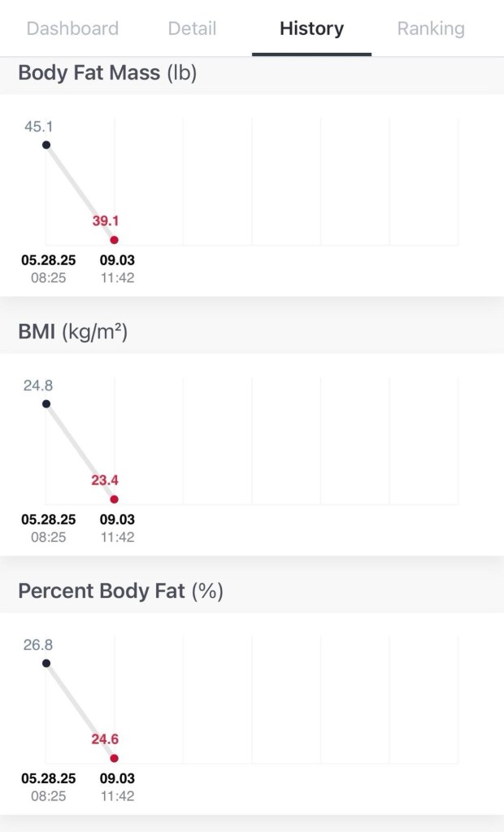Image resolution: width=504 pixels, height=832 pixels.
Task: Pick 09.03 date under Percent Body Fat chart
Action: (117, 778)
